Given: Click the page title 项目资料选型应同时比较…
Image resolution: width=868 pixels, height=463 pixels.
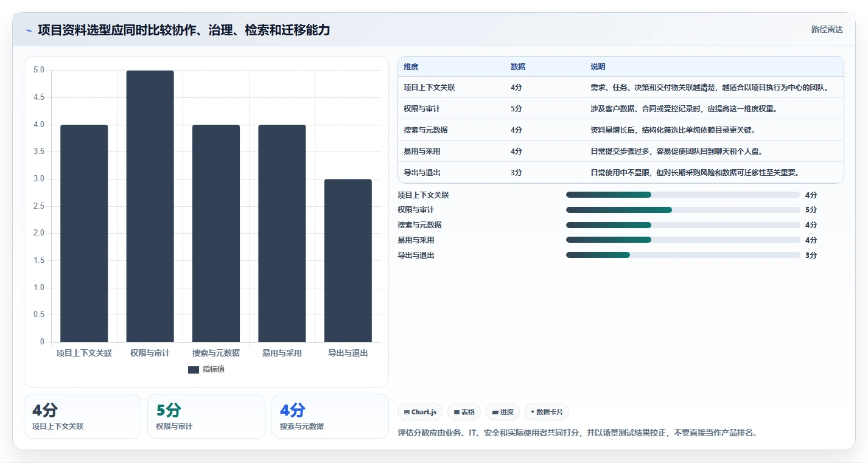Looking at the screenshot, I should 184,30.
